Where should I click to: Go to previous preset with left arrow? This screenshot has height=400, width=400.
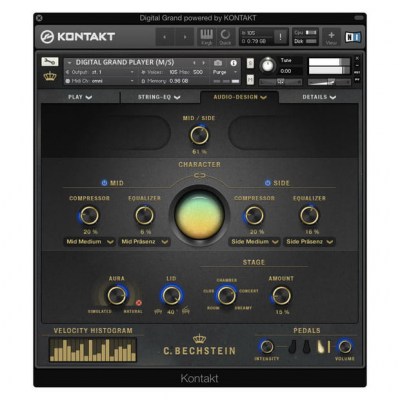click(x=165, y=37)
